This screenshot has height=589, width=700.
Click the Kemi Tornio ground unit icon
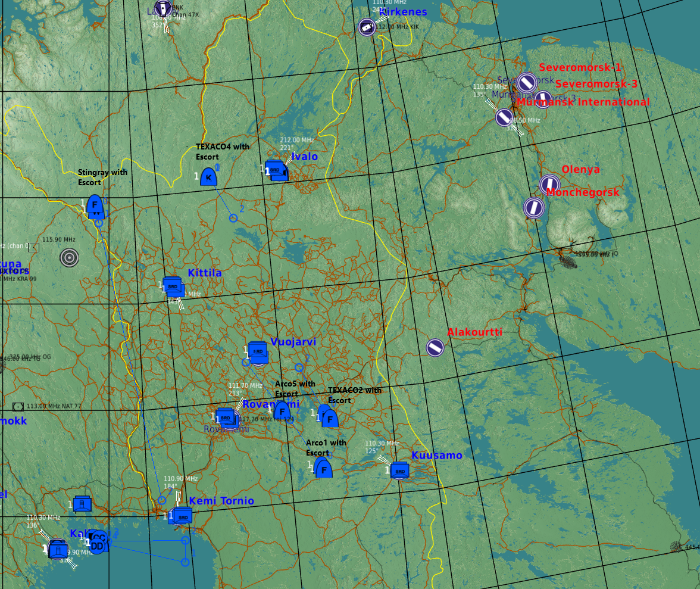(x=183, y=516)
